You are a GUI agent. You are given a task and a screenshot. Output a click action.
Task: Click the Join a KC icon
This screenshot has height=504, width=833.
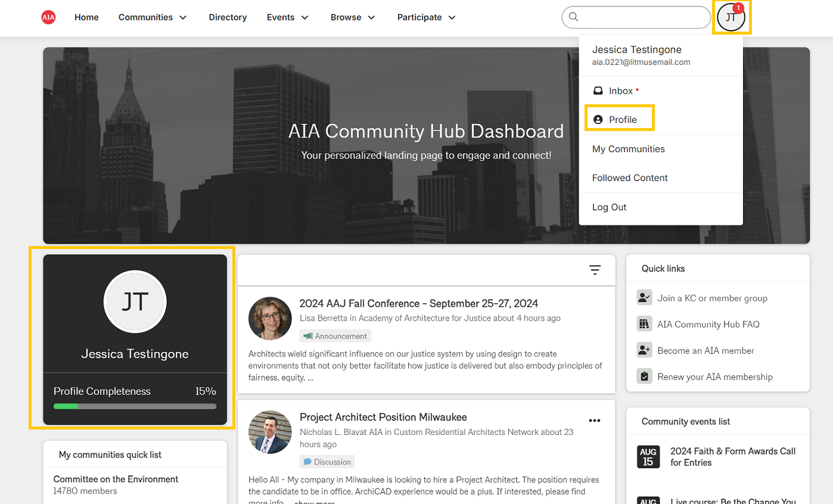click(644, 298)
